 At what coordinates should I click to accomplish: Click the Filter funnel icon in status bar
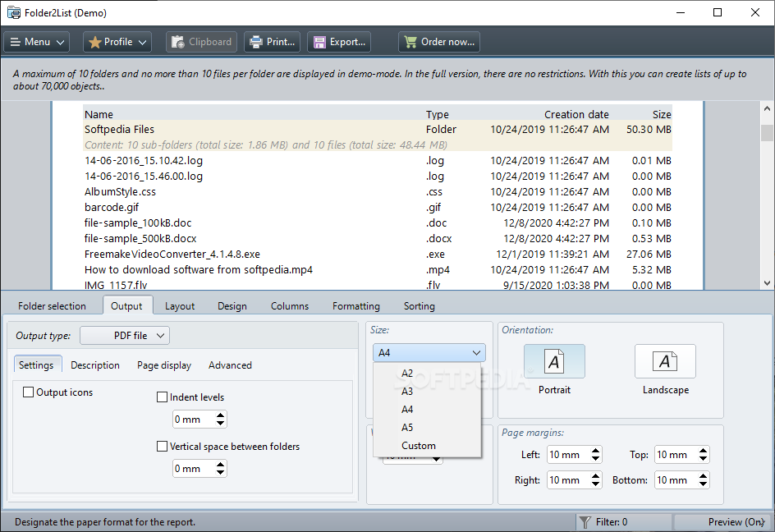[x=585, y=522]
